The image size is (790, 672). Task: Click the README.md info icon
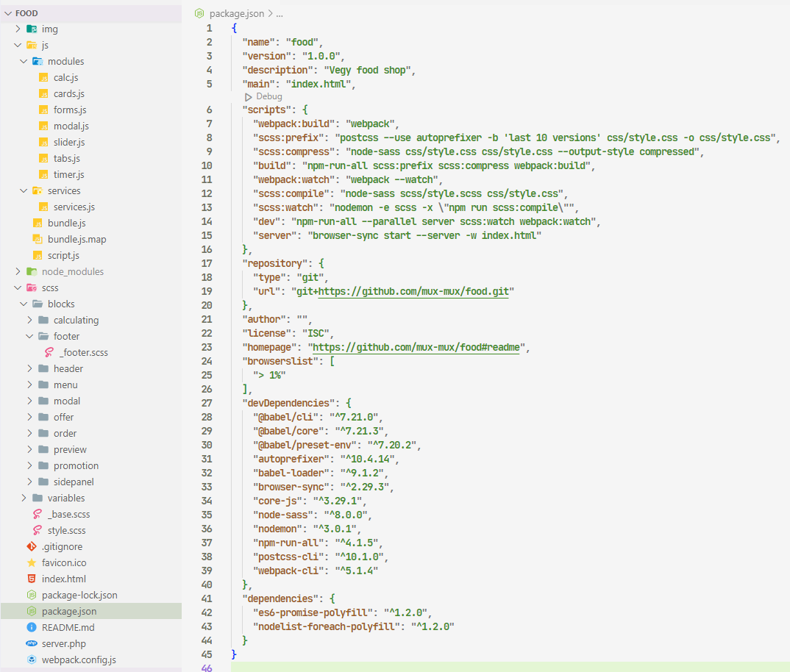(32, 627)
